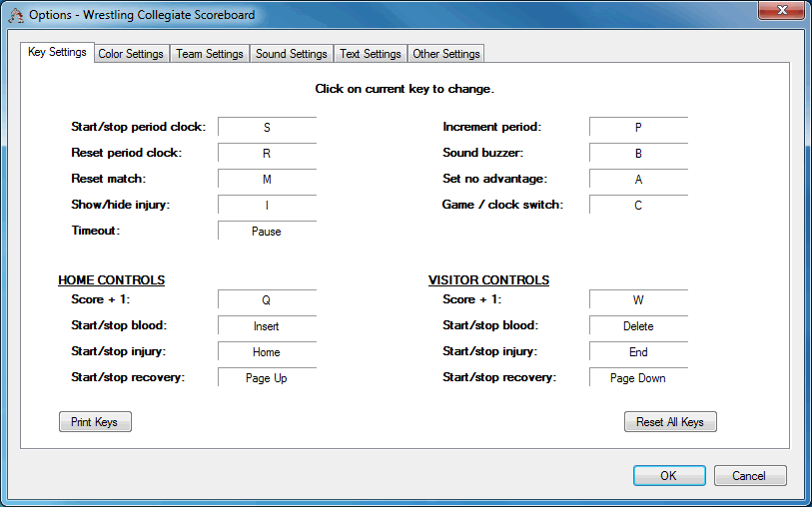The width and height of the screenshot is (812, 507).
Task: Change the Sound buzzer key field
Action: [x=638, y=155]
